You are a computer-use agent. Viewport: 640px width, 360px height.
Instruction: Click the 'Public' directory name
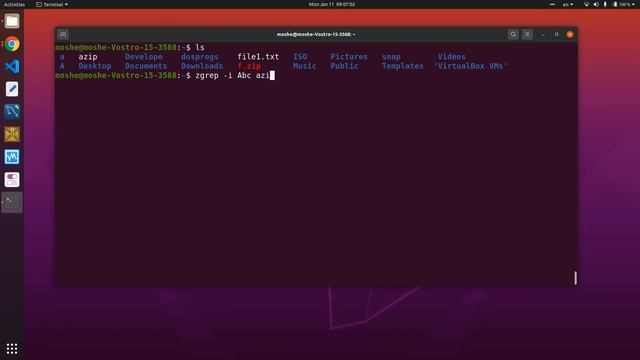tap(344, 66)
